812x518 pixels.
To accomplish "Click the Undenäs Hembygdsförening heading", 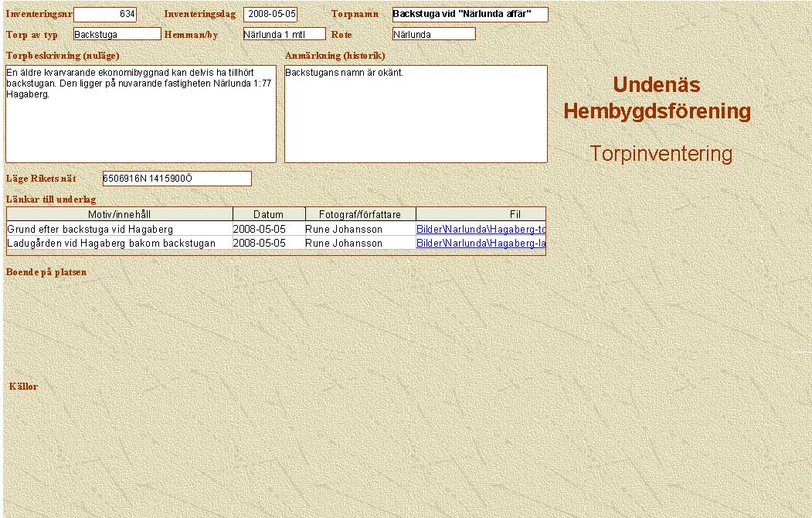I will [x=657, y=98].
